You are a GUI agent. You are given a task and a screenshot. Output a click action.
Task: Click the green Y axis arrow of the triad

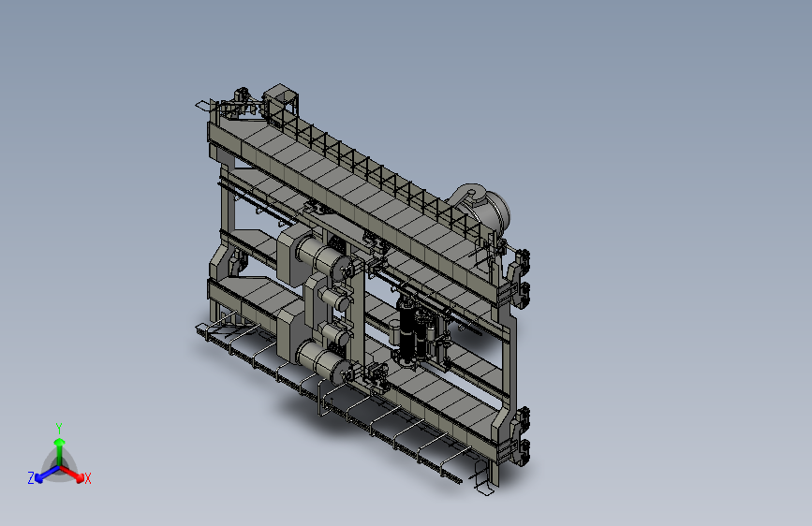tap(60, 451)
